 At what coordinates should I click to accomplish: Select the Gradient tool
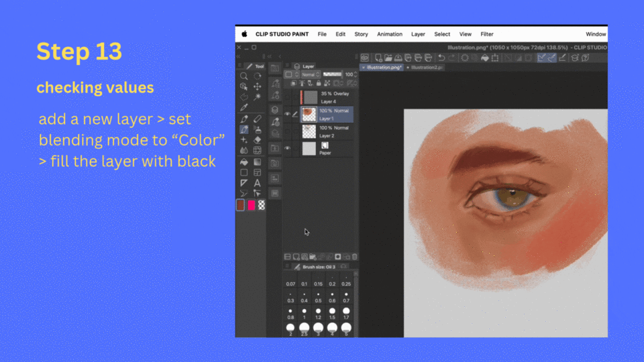258,162
